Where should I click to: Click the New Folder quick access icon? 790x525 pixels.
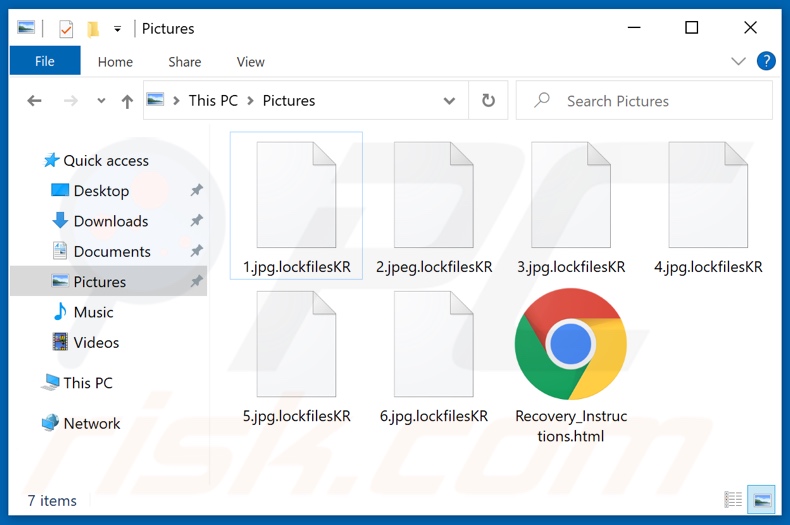tap(93, 29)
